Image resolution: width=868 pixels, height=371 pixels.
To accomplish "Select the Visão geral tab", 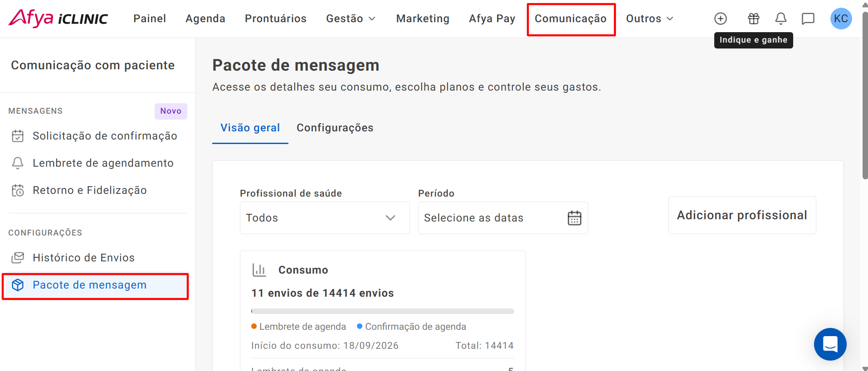I will 250,128.
